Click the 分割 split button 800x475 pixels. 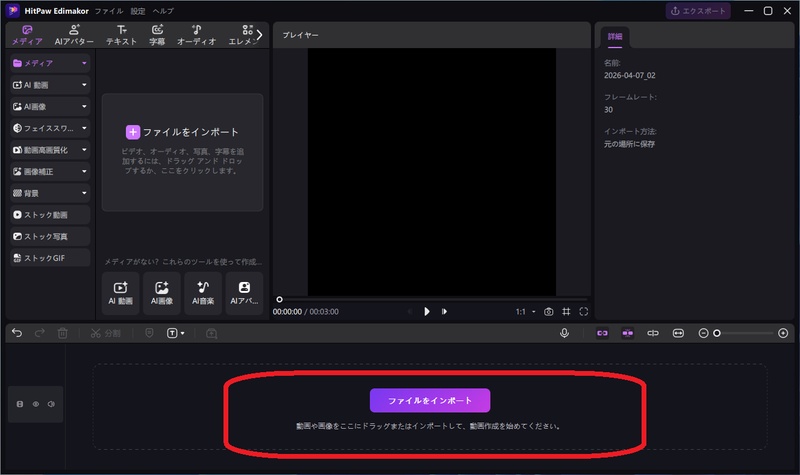105,333
